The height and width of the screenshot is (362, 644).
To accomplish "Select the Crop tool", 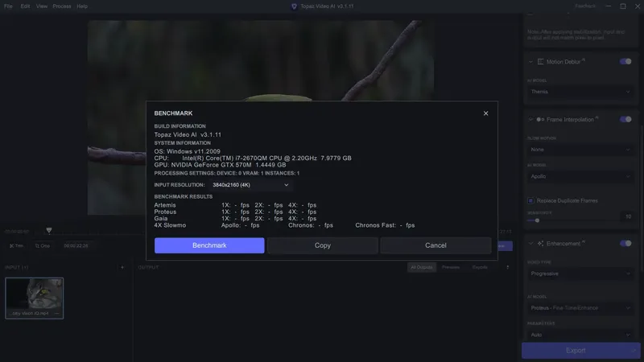I will (43, 246).
